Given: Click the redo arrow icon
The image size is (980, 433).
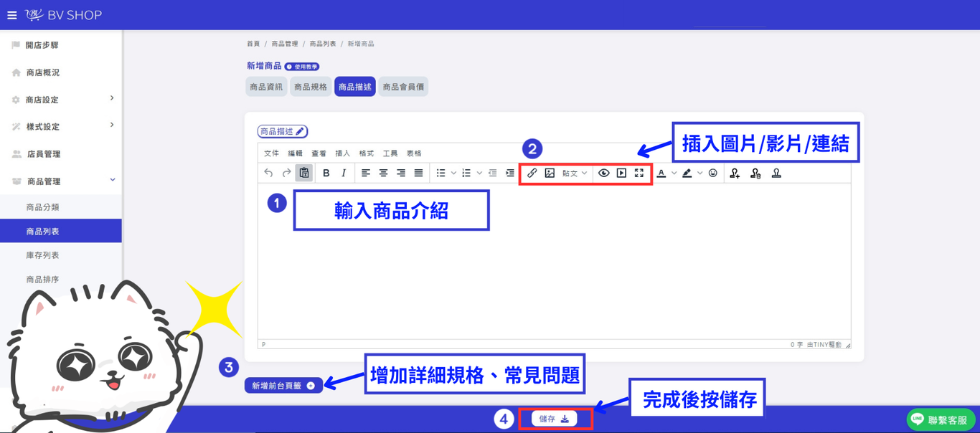Looking at the screenshot, I should click(286, 173).
